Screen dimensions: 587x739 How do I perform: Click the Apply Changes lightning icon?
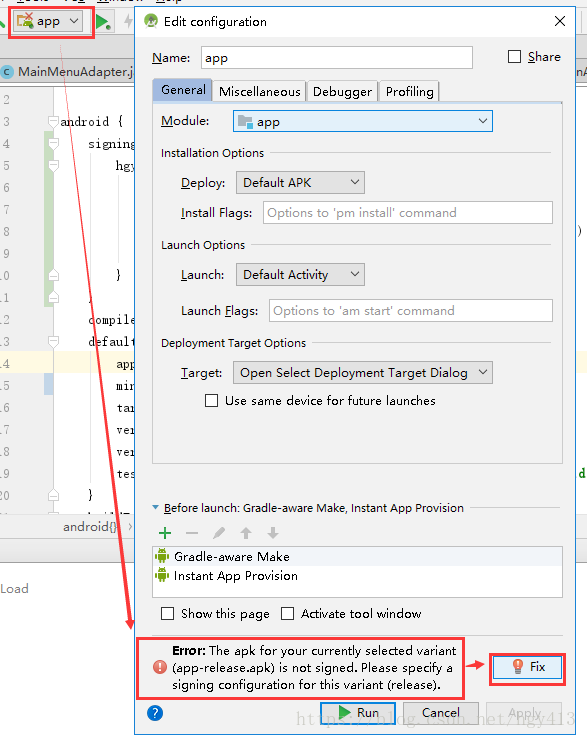(128, 21)
